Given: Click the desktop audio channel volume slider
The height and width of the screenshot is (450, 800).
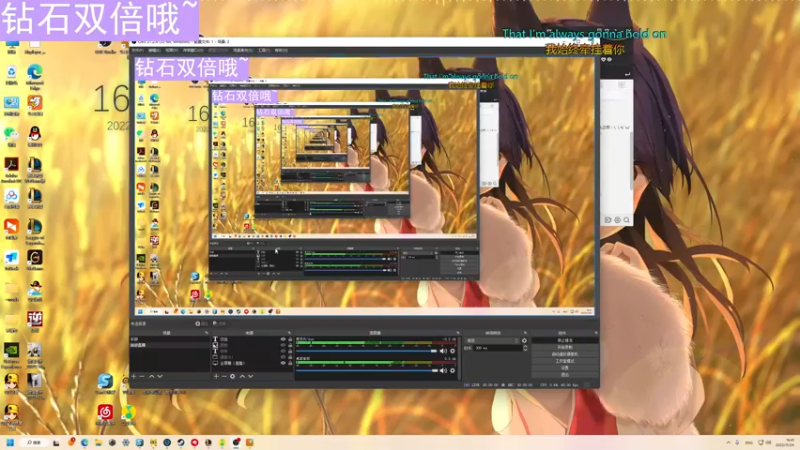Looking at the screenshot, I should [x=367, y=370].
